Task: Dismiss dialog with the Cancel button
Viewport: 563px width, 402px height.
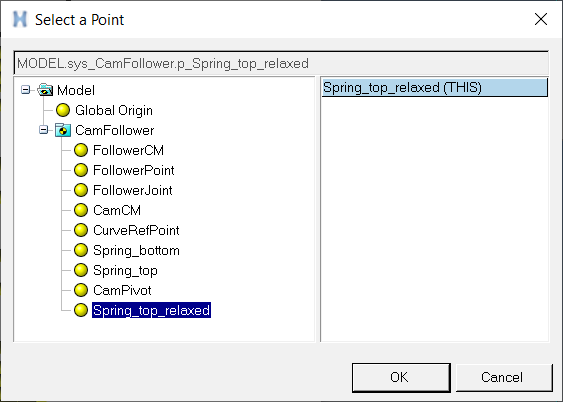Action: pos(504,377)
